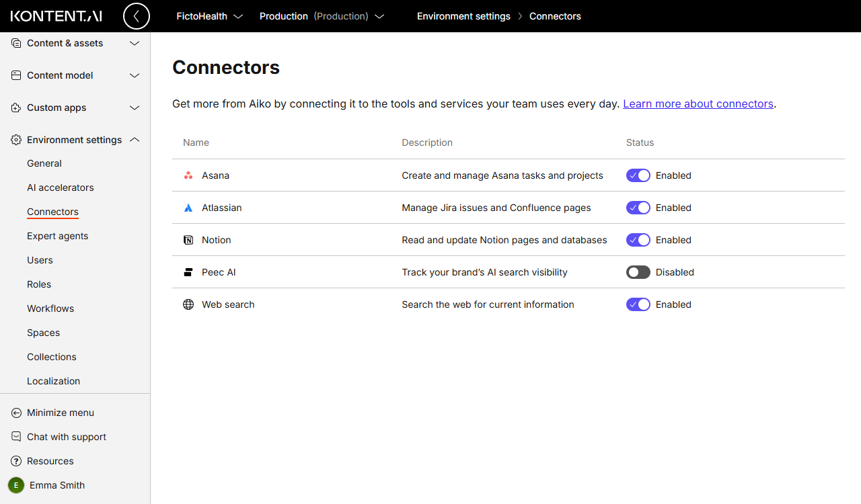Viewport: 861px width, 504px height.
Task: Click the Connectors page heading
Action: pos(226,67)
